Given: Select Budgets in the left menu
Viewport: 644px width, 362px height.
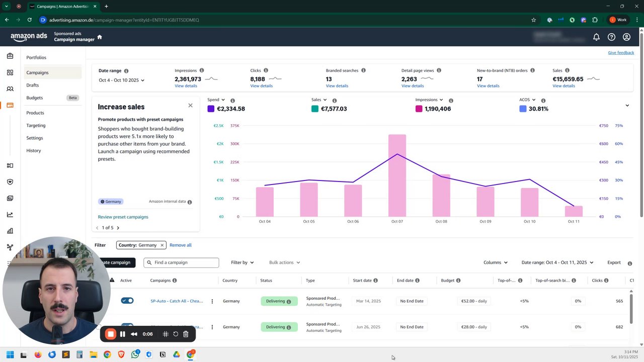Looking at the screenshot, I should 35,98.
